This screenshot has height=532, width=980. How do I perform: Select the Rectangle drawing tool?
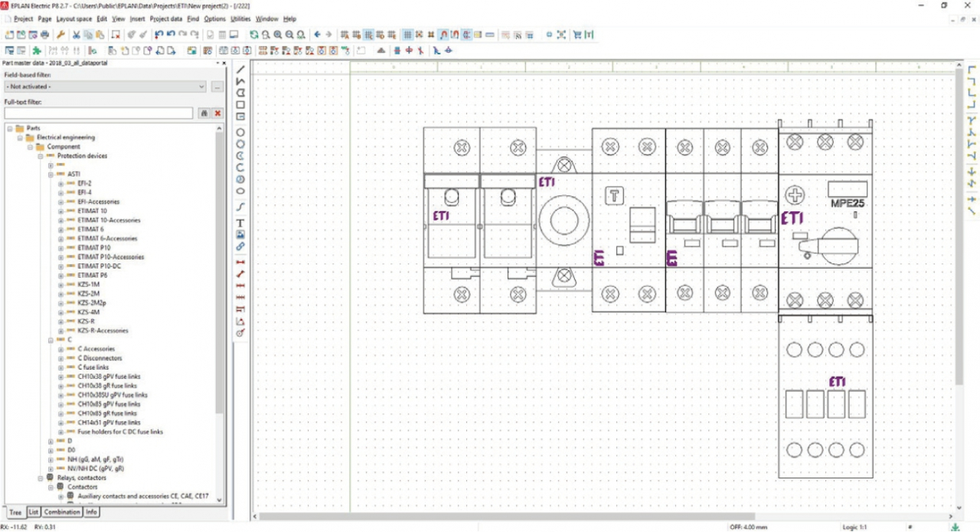point(240,105)
